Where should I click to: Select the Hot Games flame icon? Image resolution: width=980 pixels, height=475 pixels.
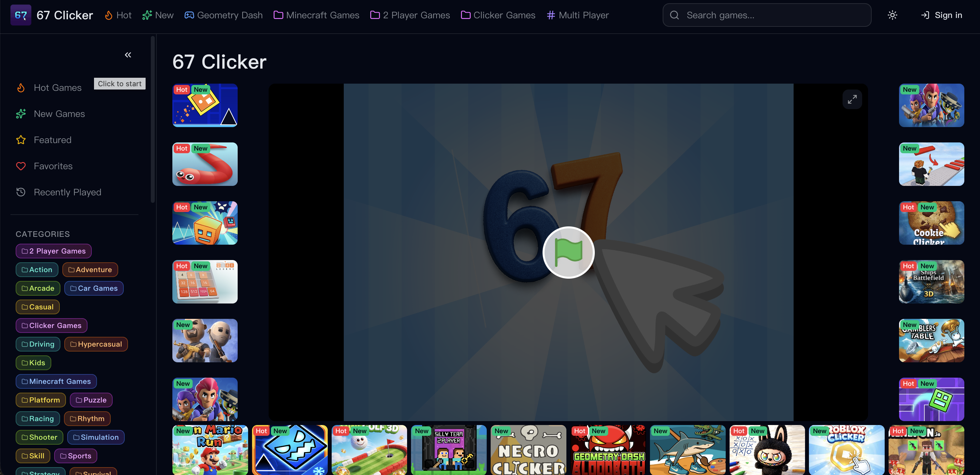pyautogui.click(x=21, y=88)
